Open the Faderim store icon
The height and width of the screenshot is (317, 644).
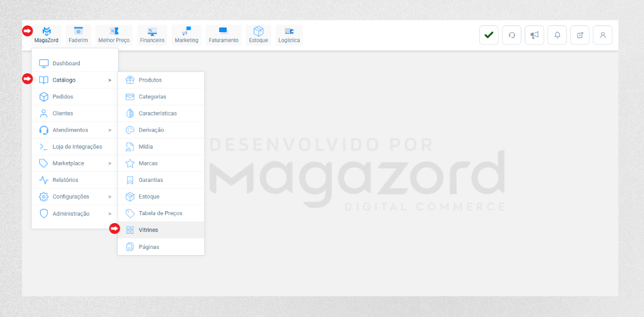coord(78,31)
